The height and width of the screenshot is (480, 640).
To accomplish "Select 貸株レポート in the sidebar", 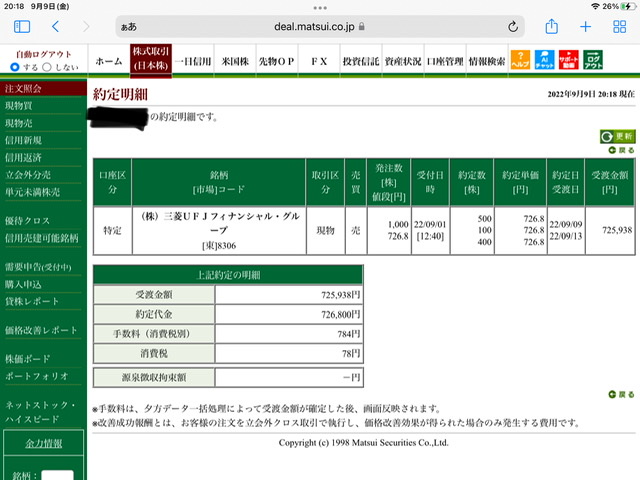I will coord(32,301).
